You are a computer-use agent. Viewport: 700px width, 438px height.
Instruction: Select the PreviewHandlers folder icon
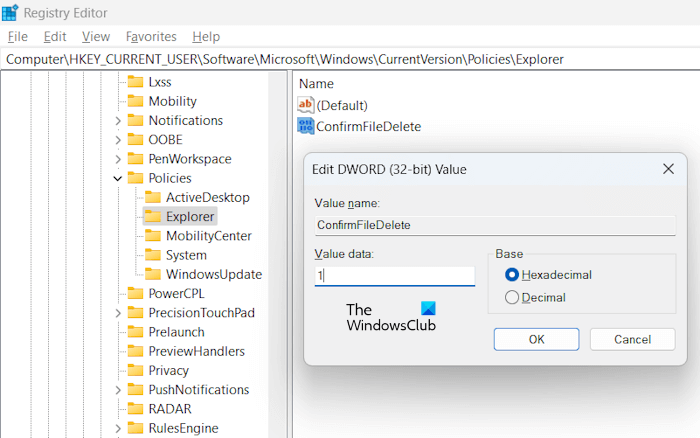pos(136,350)
